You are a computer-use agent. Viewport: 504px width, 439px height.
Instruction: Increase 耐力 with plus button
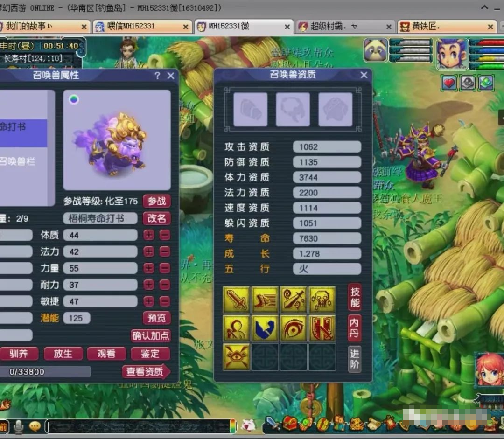pyautogui.click(x=149, y=285)
